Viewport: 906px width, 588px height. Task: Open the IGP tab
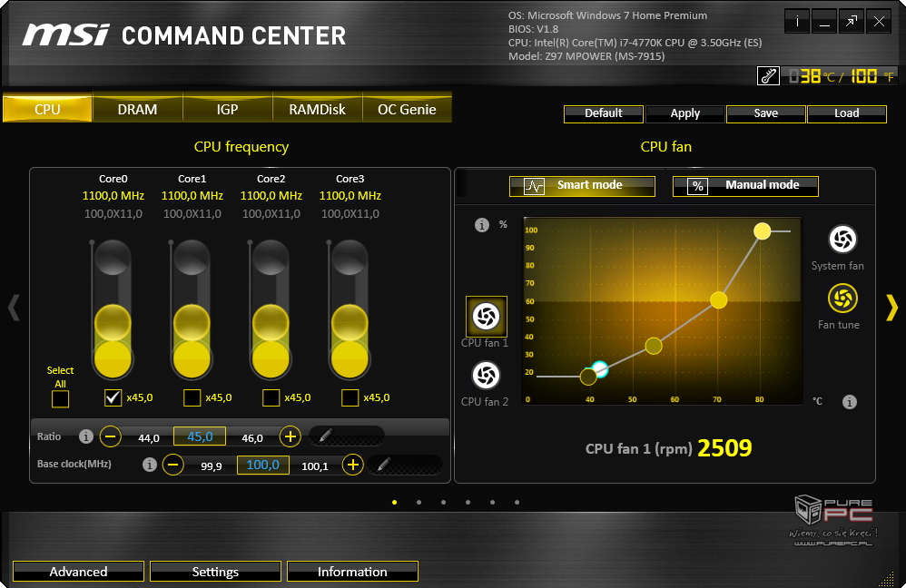pos(227,109)
